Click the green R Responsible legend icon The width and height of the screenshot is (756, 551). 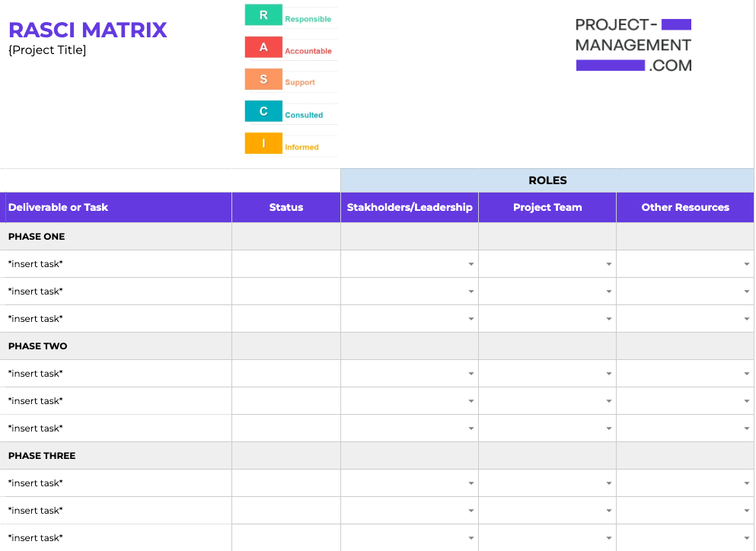pos(263,15)
